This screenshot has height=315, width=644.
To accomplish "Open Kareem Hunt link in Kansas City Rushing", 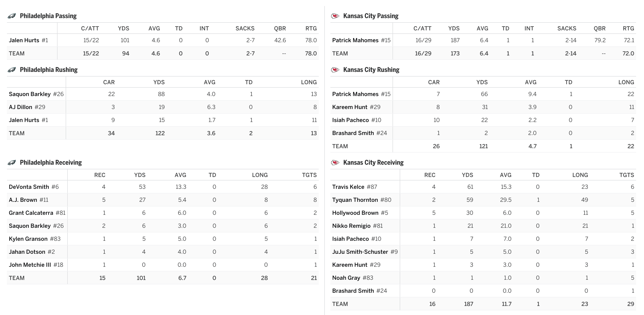I will pos(350,107).
